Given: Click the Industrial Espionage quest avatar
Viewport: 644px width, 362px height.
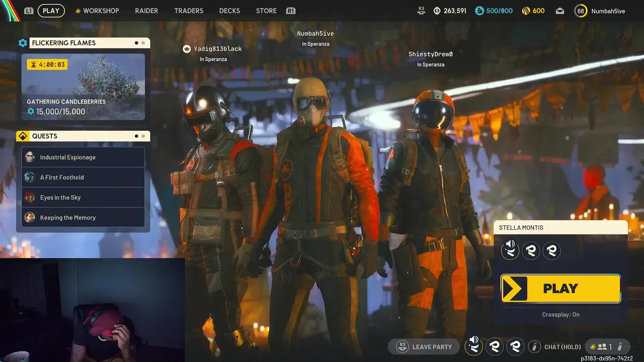Looking at the screenshot, I should [x=30, y=157].
